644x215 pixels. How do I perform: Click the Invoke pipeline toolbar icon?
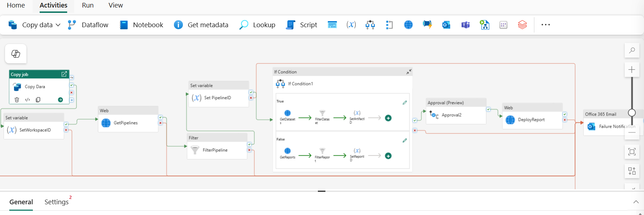click(x=484, y=25)
